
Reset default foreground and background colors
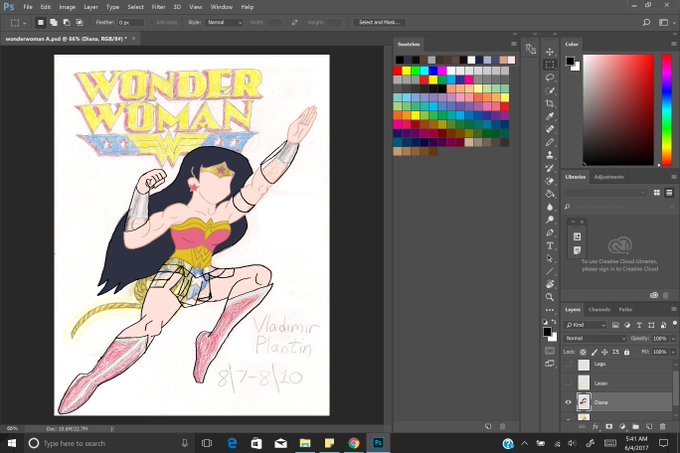click(x=545, y=322)
